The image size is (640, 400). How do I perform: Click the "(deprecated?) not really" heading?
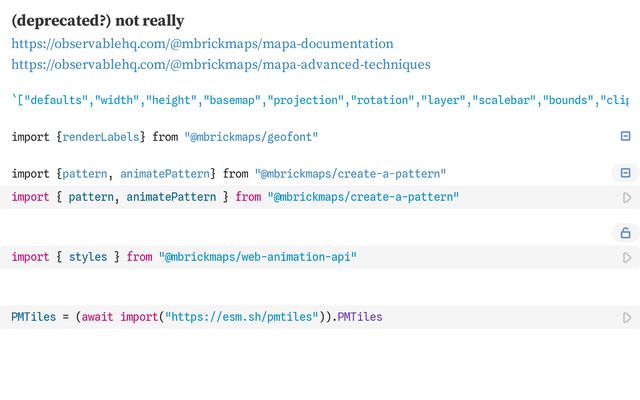(98, 20)
